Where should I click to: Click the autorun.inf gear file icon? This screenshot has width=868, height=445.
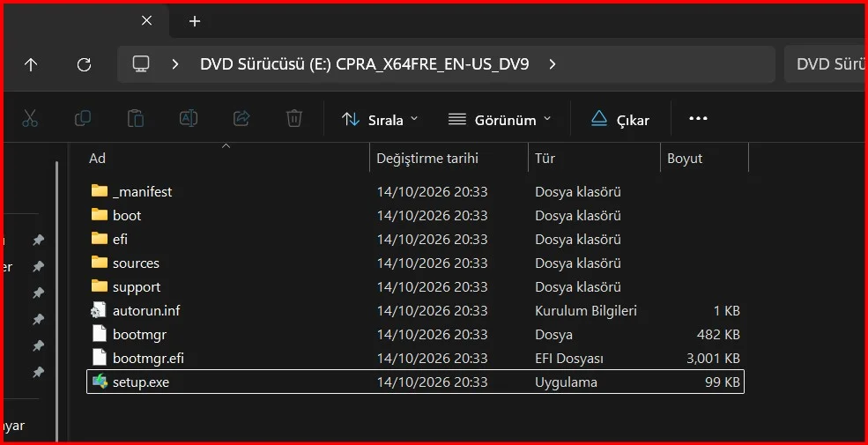point(99,310)
